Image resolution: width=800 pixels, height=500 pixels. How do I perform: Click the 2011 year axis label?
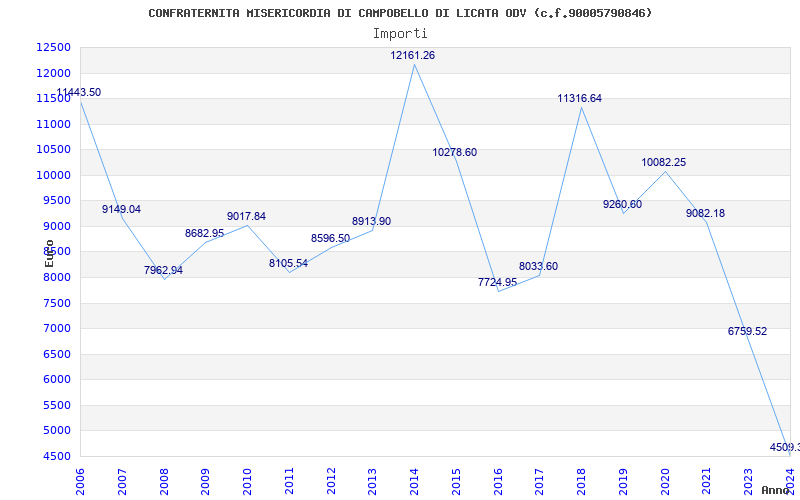(x=289, y=481)
